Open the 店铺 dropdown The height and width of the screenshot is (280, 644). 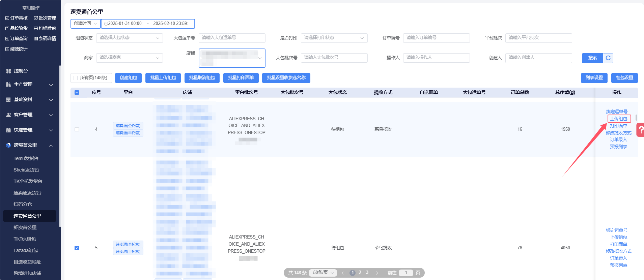pos(232,58)
